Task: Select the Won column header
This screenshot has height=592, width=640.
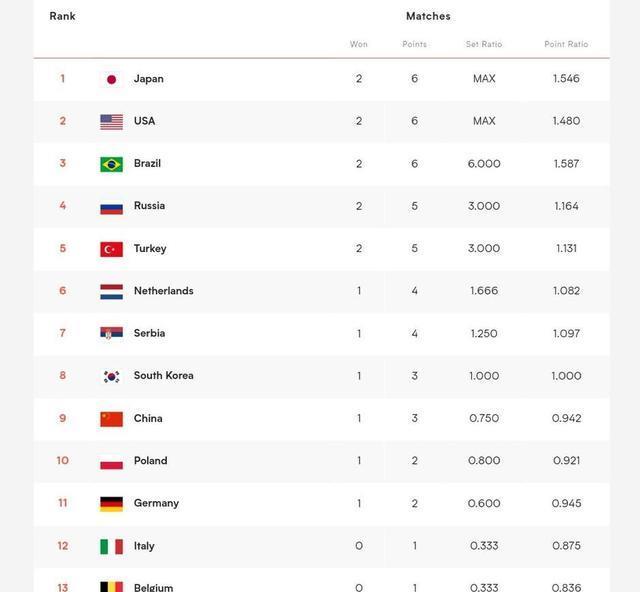Action: 358,44
